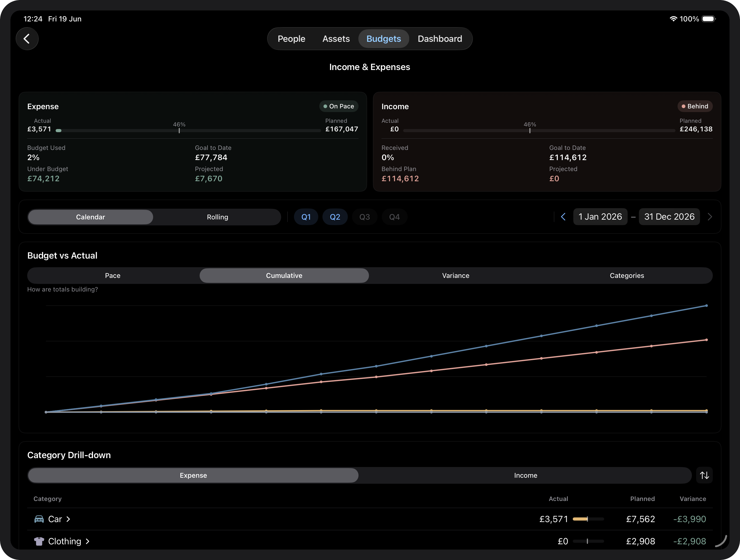The width and height of the screenshot is (740, 560).
Task: Sort by the Variance column header
Action: click(x=693, y=498)
